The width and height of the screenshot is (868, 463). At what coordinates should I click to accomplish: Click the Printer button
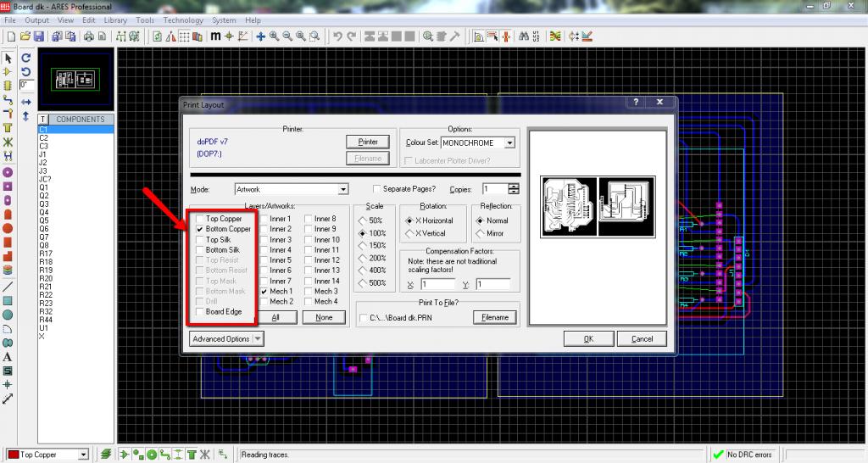click(x=367, y=142)
